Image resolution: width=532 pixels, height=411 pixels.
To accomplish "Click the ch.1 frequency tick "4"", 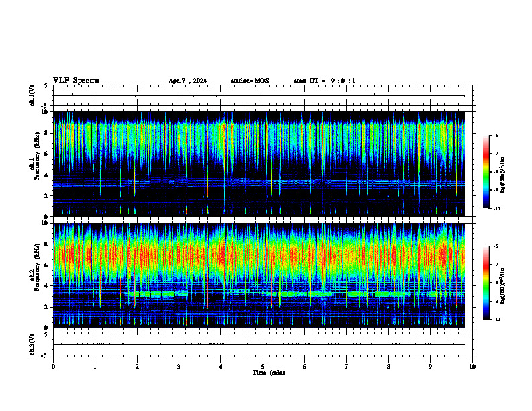I will [x=46, y=175].
